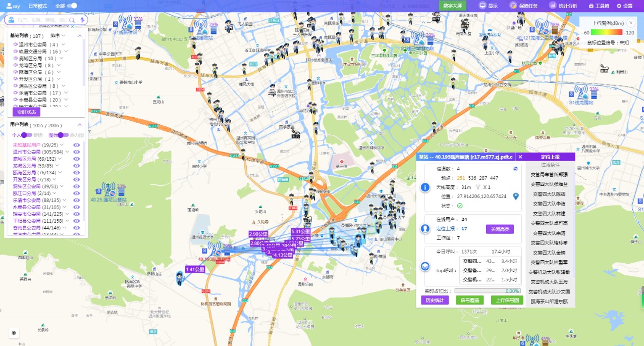Image resolution: width=644 pixels, height=346 pixels.
Task: Close the uplink legend panel
Action: click(x=630, y=23)
